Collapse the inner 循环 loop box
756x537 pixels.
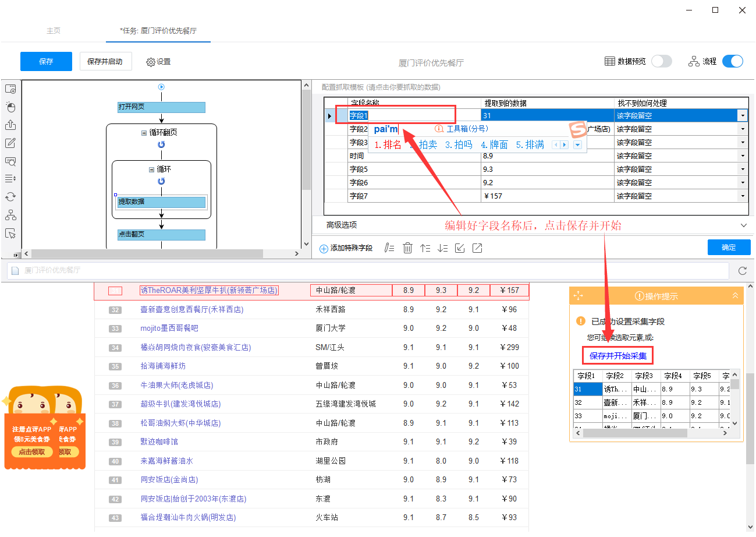point(151,169)
